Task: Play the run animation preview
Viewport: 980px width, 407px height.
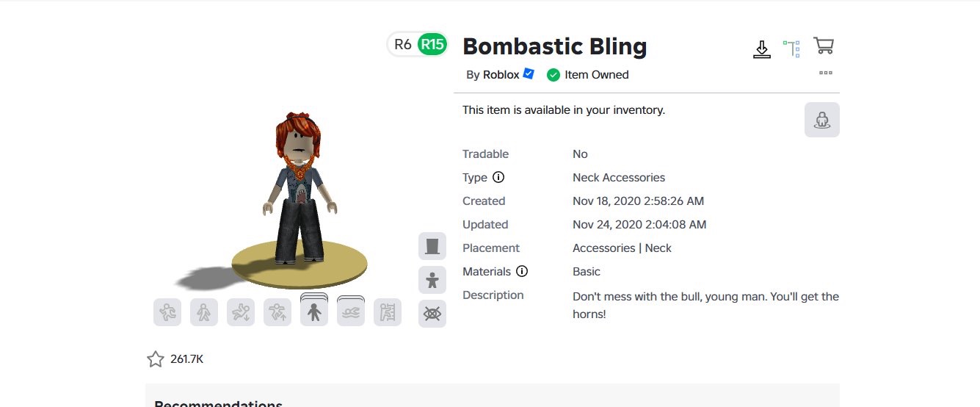Action: pos(167,312)
